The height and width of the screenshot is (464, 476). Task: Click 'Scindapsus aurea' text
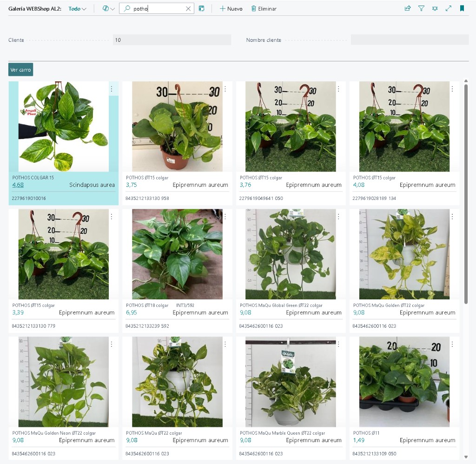point(92,185)
